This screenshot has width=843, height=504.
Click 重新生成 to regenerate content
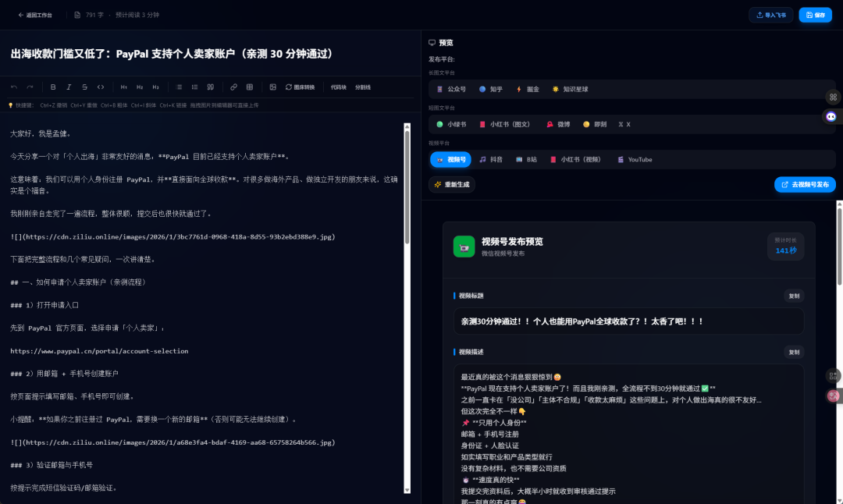pyautogui.click(x=452, y=184)
